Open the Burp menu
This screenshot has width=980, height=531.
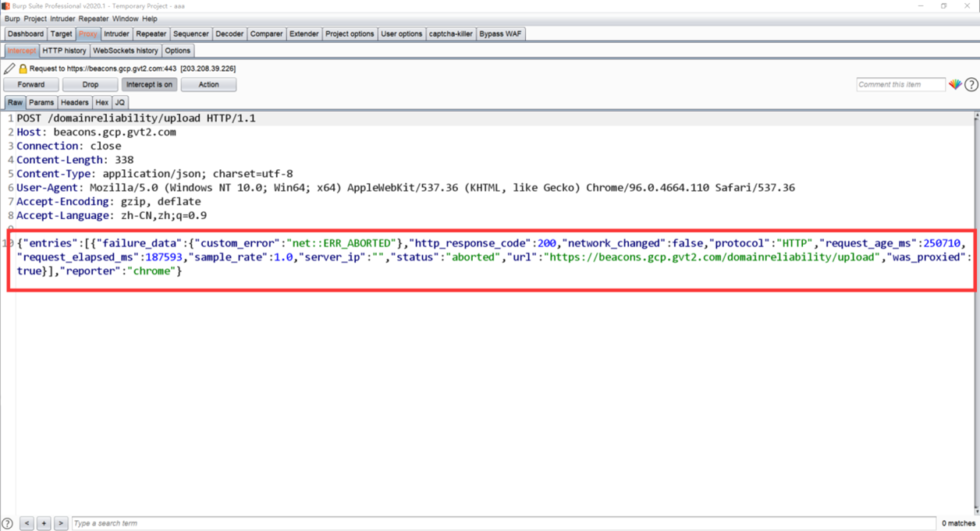tap(12, 19)
